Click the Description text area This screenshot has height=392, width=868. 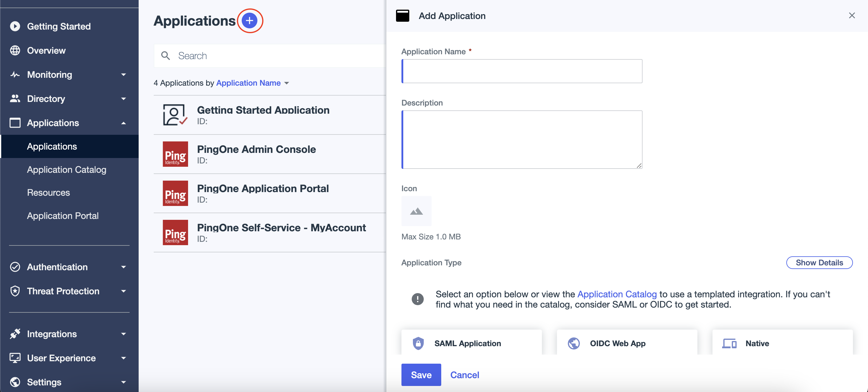[x=521, y=140]
